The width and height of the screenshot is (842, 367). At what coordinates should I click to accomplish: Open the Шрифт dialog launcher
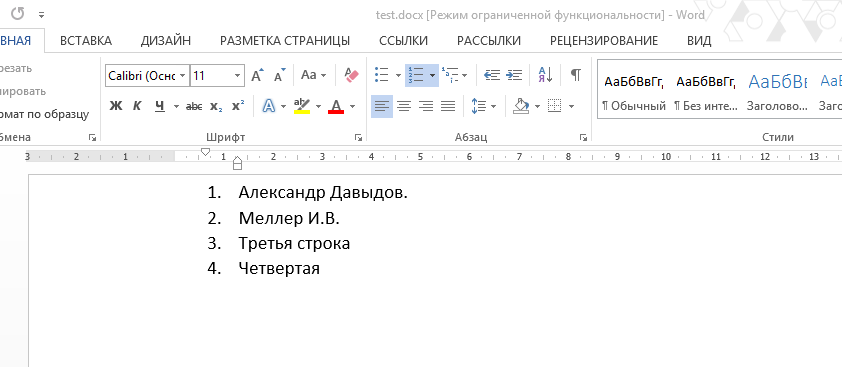pos(358,138)
